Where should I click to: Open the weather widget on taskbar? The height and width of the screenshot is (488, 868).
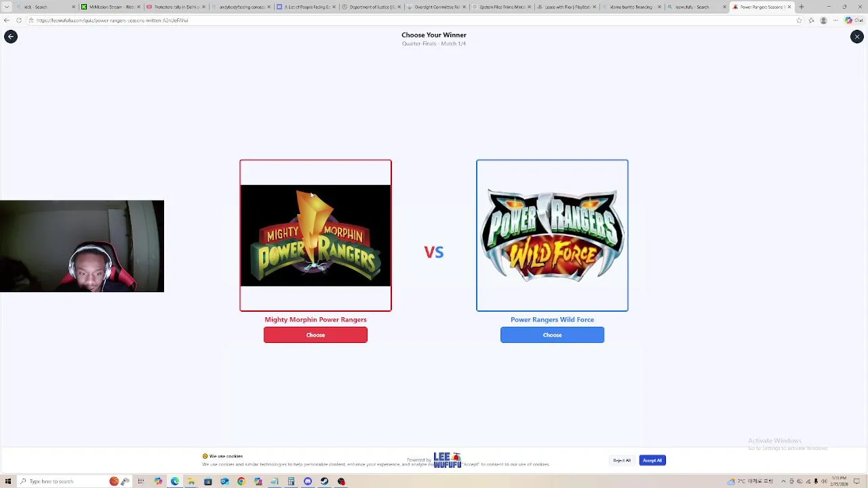[x=749, y=481]
